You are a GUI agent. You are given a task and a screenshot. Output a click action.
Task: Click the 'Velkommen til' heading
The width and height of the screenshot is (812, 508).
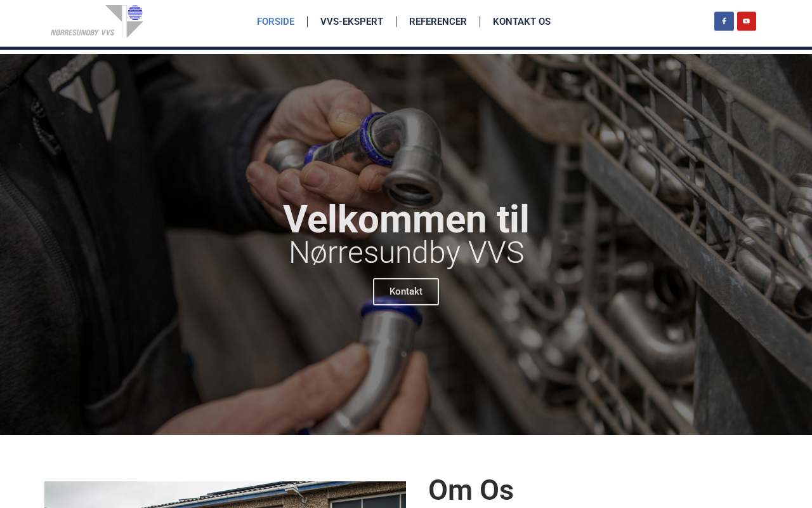click(x=406, y=219)
